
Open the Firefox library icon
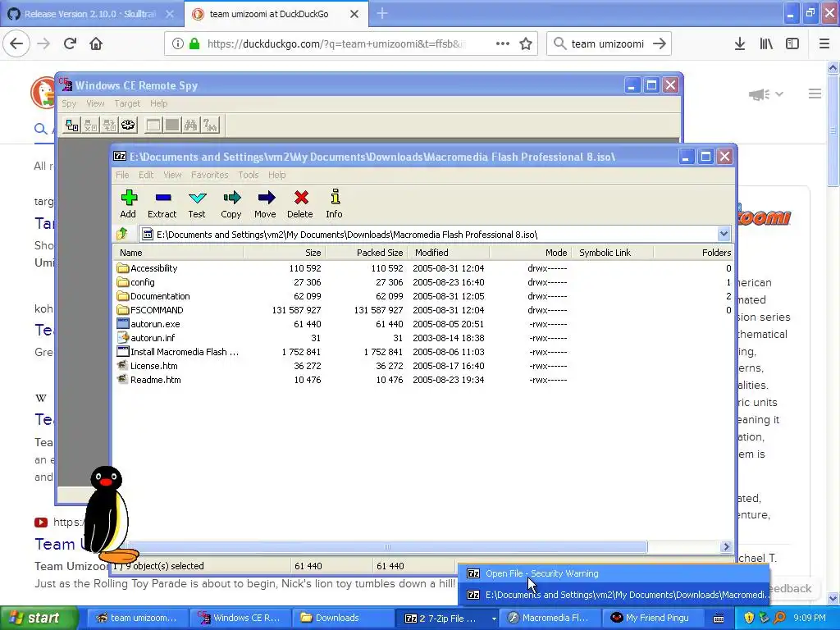766,43
